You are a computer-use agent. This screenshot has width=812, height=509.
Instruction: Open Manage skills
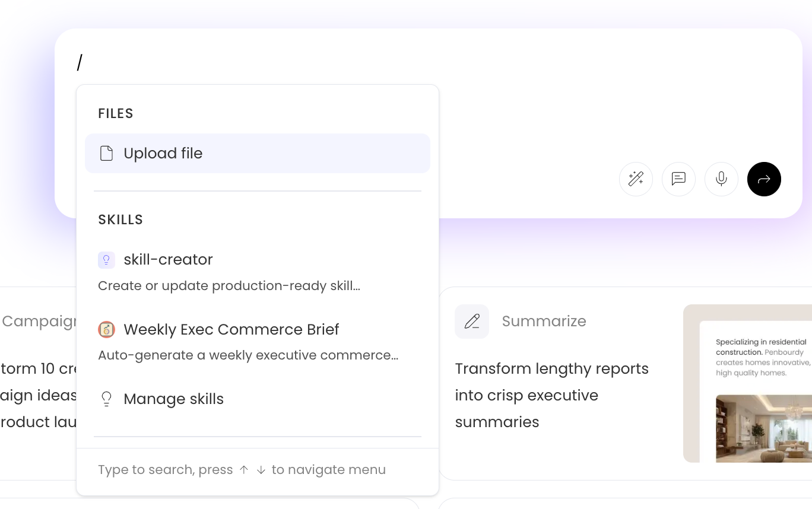point(258,399)
